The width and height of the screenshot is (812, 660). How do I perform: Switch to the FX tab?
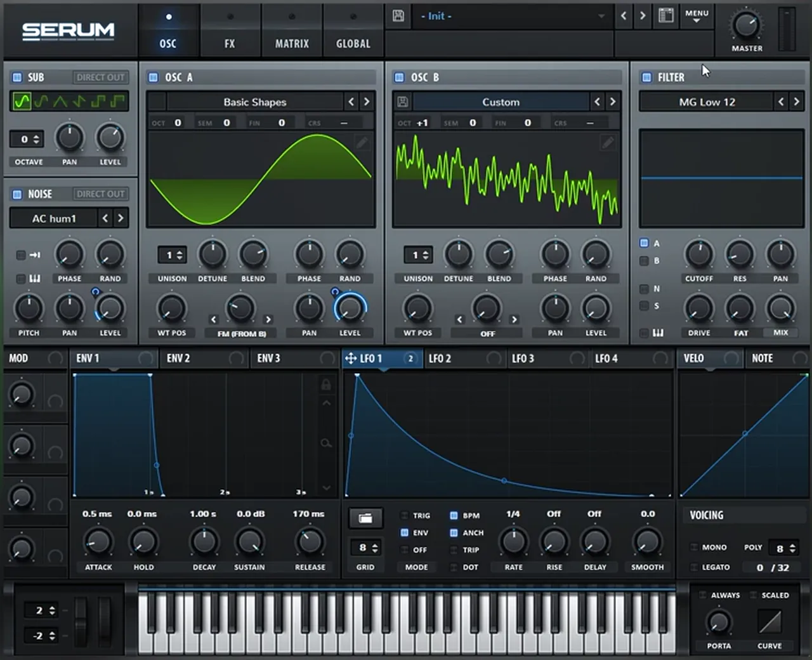click(x=230, y=32)
